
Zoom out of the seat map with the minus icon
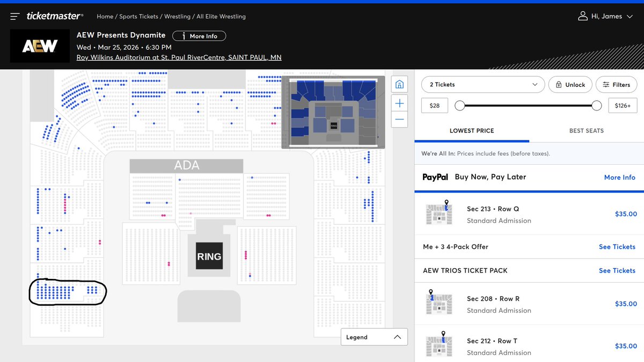(399, 120)
